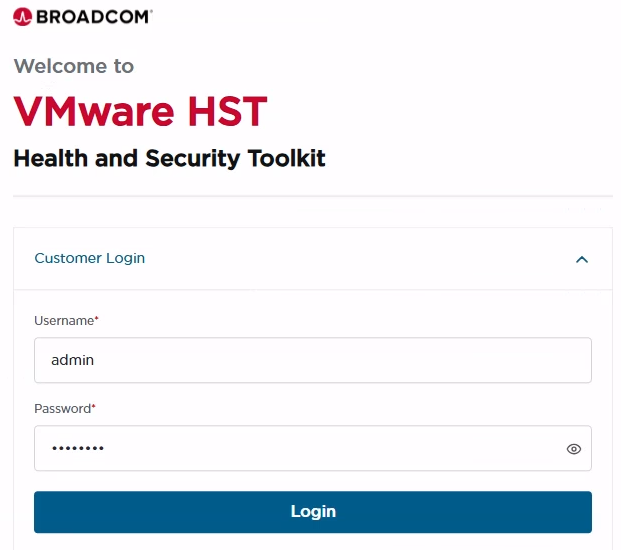Click the Health and Security Toolkit subtitle
Image resolution: width=621 pixels, height=550 pixels.
click(x=169, y=158)
